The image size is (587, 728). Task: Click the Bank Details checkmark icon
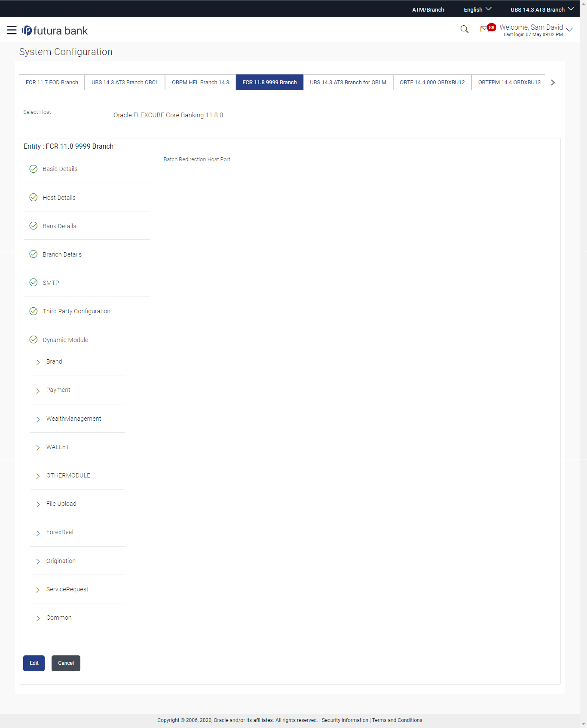tap(34, 226)
